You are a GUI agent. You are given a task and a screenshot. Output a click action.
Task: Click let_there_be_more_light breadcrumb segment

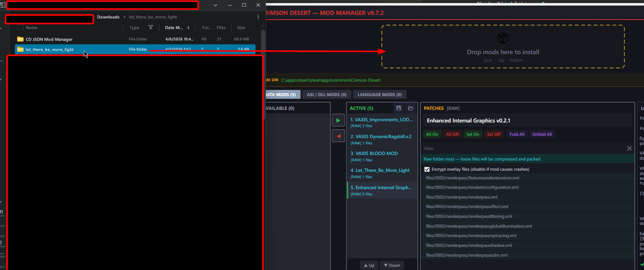click(x=153, y=17)
